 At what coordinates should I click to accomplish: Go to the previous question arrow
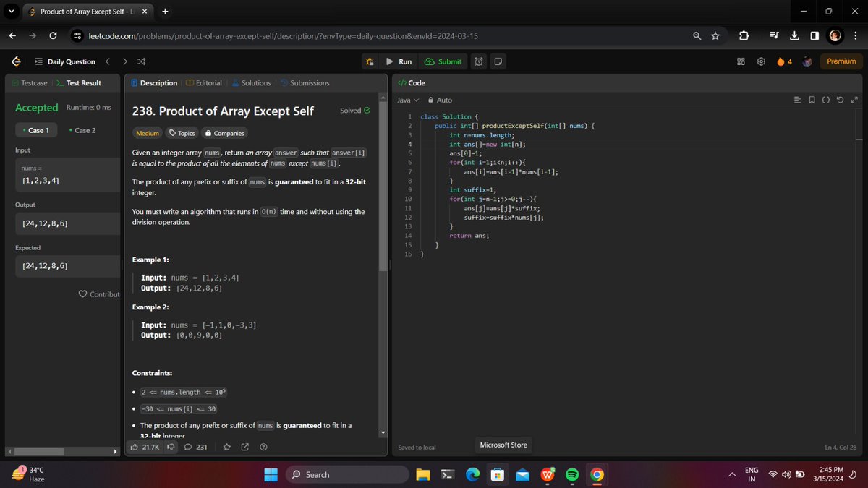tap(108, 61)
